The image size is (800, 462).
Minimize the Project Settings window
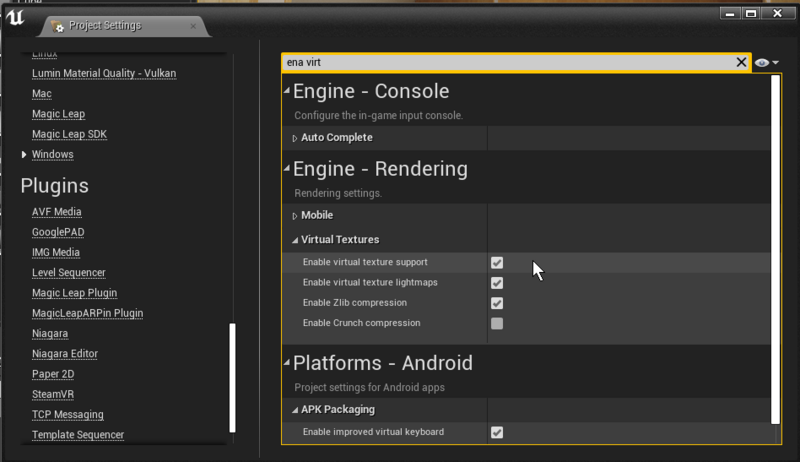pyautogui.click(x=730, y=14)
